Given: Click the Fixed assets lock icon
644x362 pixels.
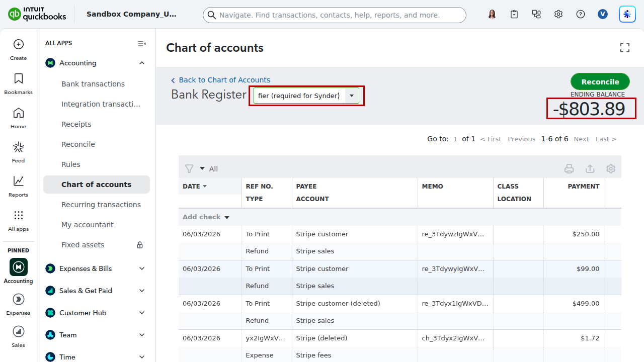Looking at the screenshot, I should click(140, 245).
